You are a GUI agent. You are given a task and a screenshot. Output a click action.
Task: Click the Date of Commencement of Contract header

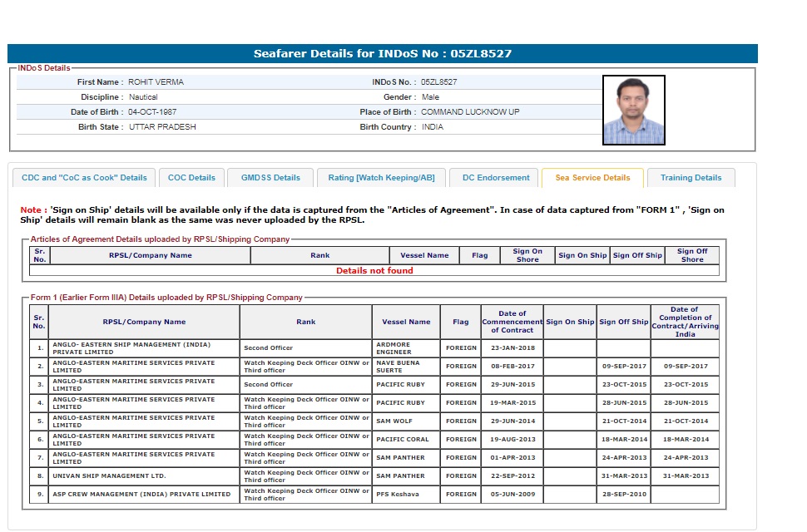tap(512, 322)
